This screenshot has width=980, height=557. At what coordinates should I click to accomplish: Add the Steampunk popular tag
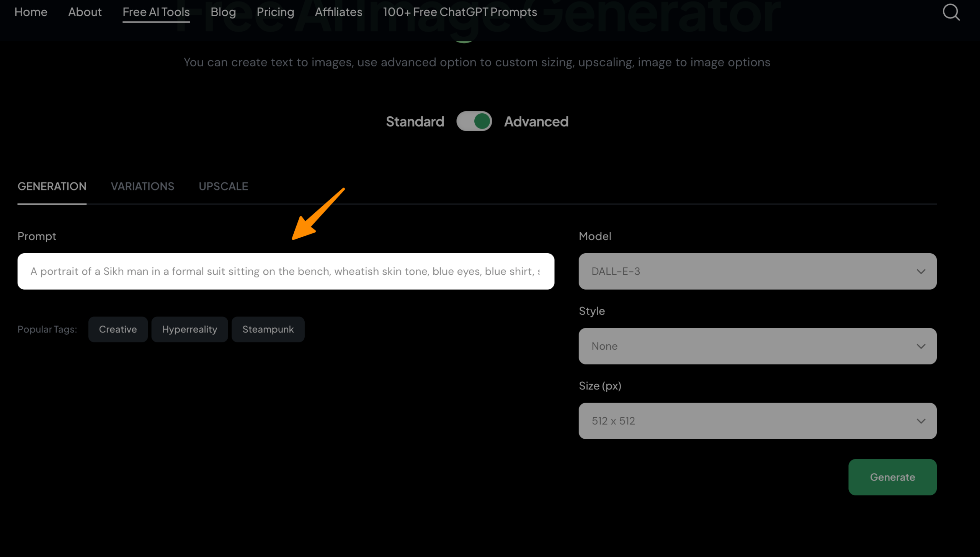pyautogui.click(x=268, y=329)
